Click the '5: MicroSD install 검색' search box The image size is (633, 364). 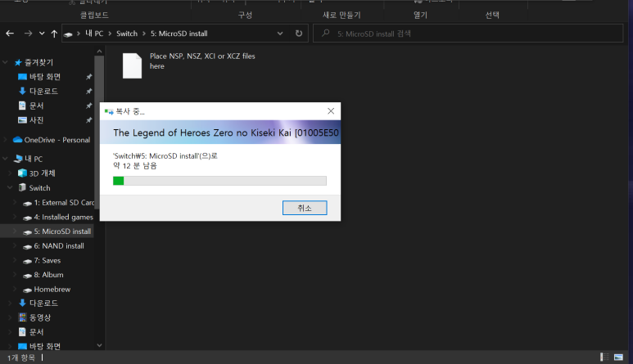pos(468,34)
